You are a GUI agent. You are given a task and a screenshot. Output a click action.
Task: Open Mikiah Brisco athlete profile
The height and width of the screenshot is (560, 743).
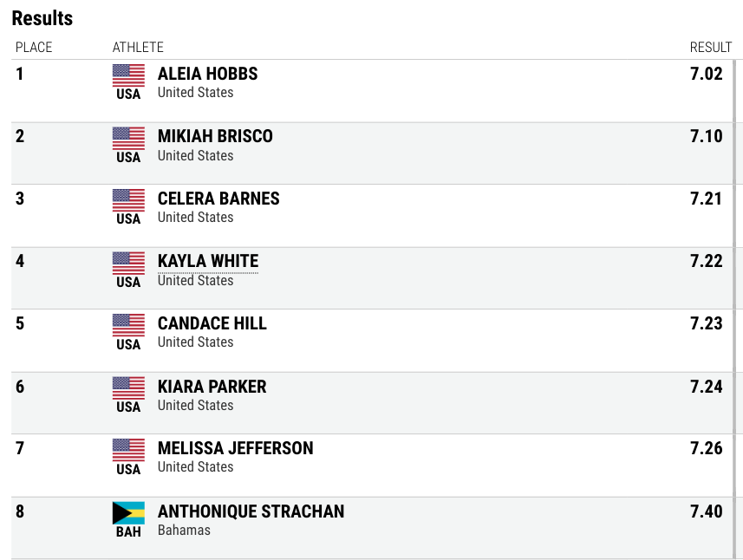point(215,136)
